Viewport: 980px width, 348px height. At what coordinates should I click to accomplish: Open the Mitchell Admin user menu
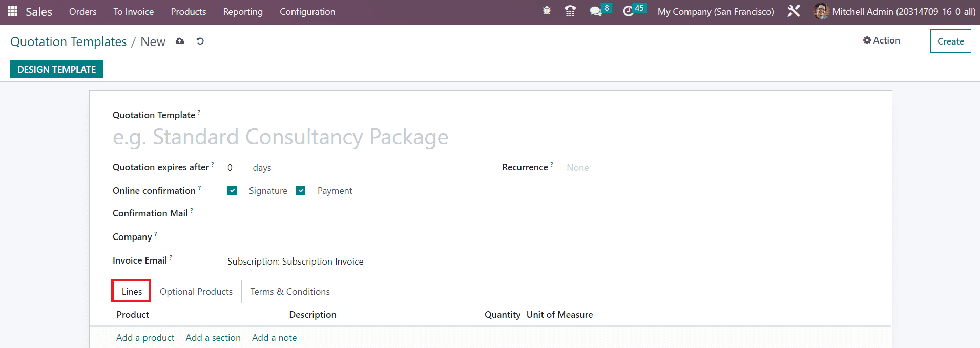894,11
